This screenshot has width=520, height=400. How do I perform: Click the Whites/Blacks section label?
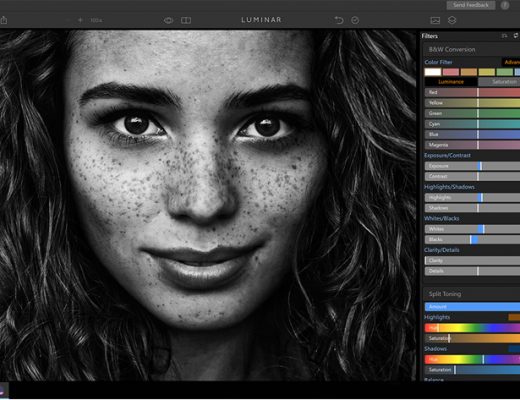coord(442,219)
